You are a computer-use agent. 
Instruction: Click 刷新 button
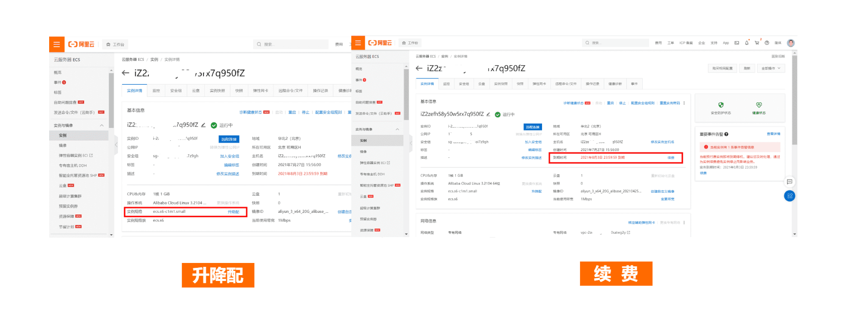tap(747, 68)
